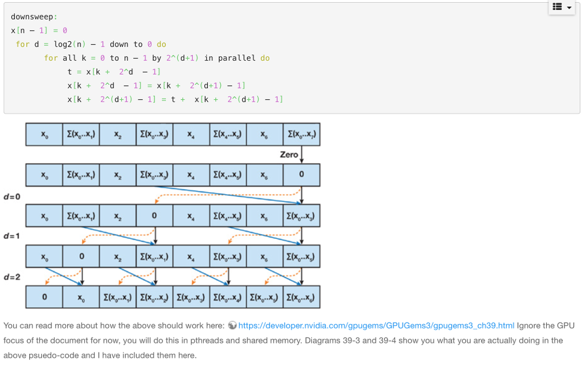Select the Σ(x₀..x₇) cell in the top row
This screenshot has width=588, height=376.
[301, 134]
